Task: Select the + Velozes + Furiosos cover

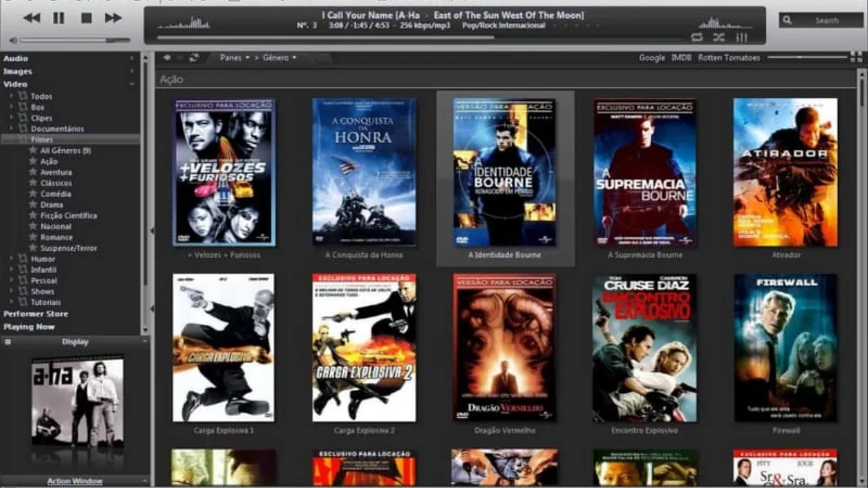Action: click(224, 173)
